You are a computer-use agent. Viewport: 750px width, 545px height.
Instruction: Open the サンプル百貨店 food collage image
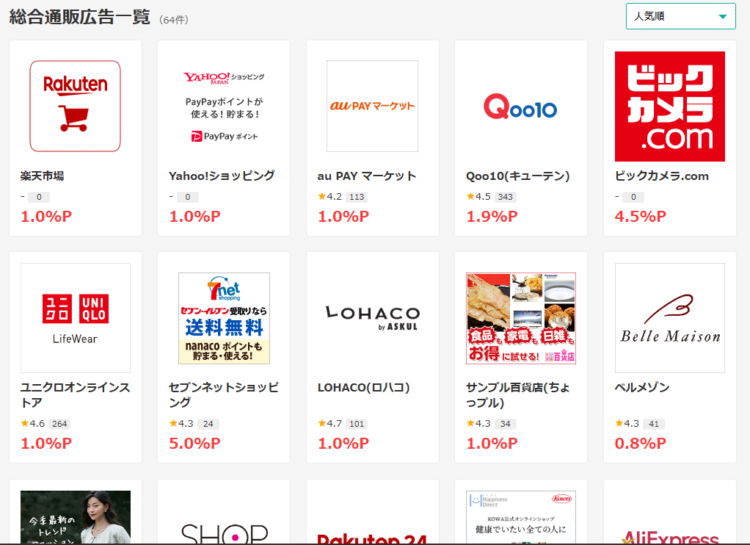point(521,318)
